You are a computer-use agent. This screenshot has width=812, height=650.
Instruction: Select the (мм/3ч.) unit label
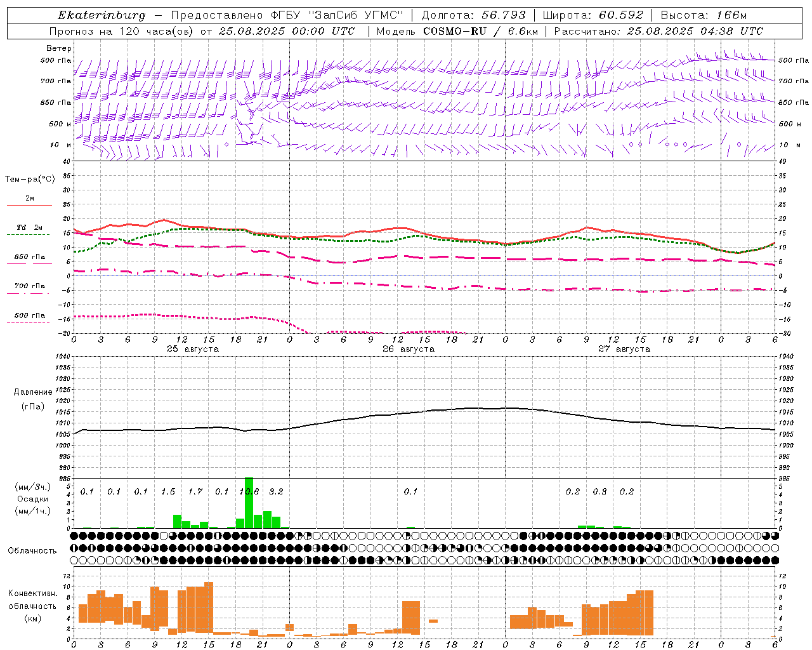33,487
